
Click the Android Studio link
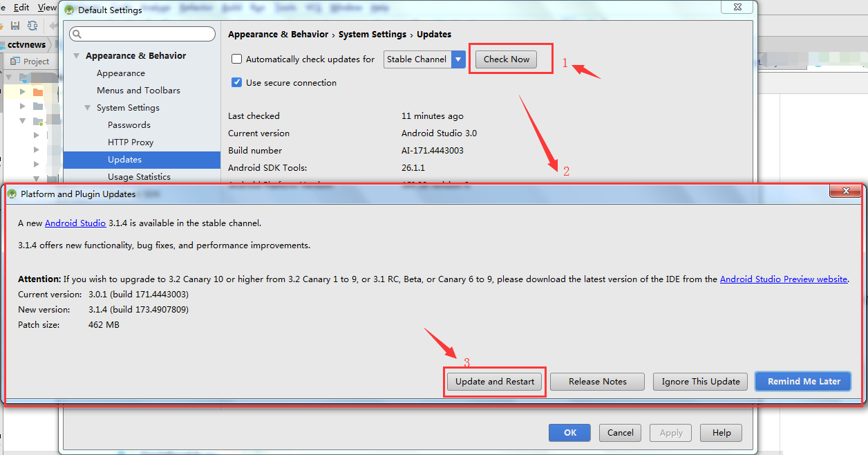[75, 223]
